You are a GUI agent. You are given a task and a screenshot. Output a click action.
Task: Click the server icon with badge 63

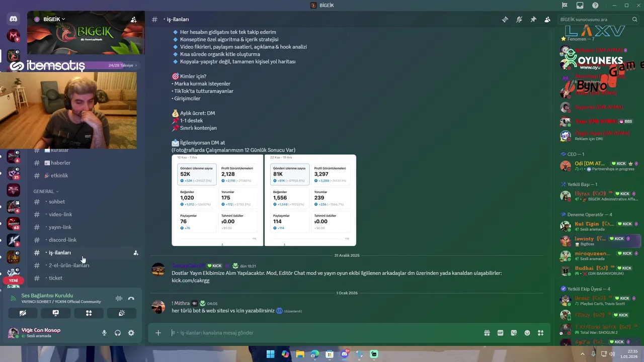pyautogui.click(x=14, y=223)
